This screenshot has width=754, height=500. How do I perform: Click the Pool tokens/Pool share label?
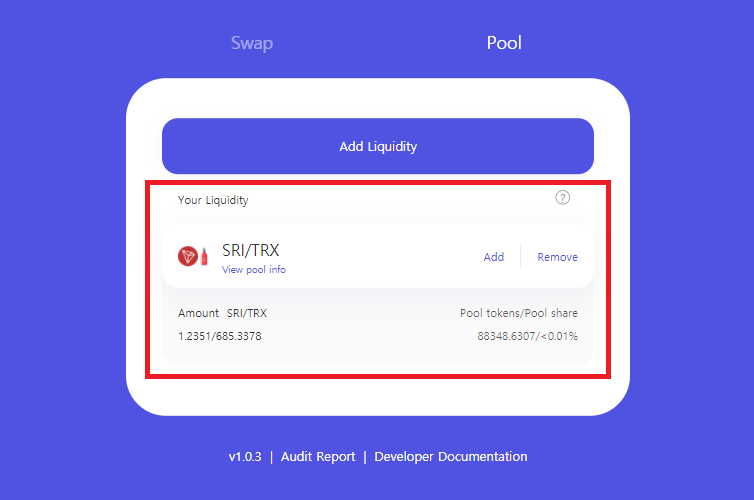coord(519,313)
